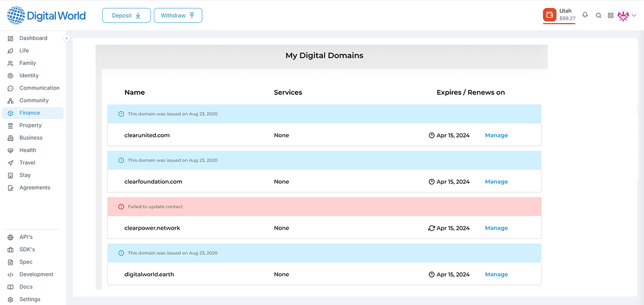Click the Digital World globe logo
This screenshot has height=305, width=644.
pos(15,15)
